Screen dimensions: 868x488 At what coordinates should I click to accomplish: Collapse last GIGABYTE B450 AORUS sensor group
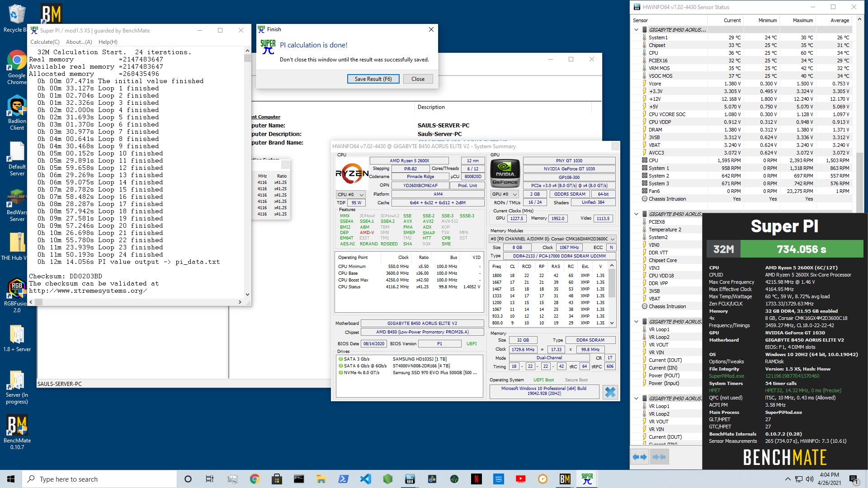pos(637,399)
